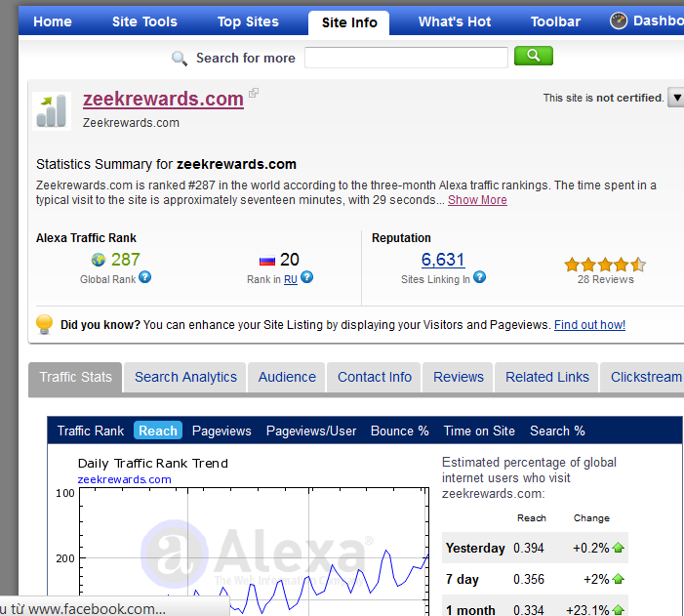
Task: Expand summary with Show More
Action: click(x=477, y=200)
